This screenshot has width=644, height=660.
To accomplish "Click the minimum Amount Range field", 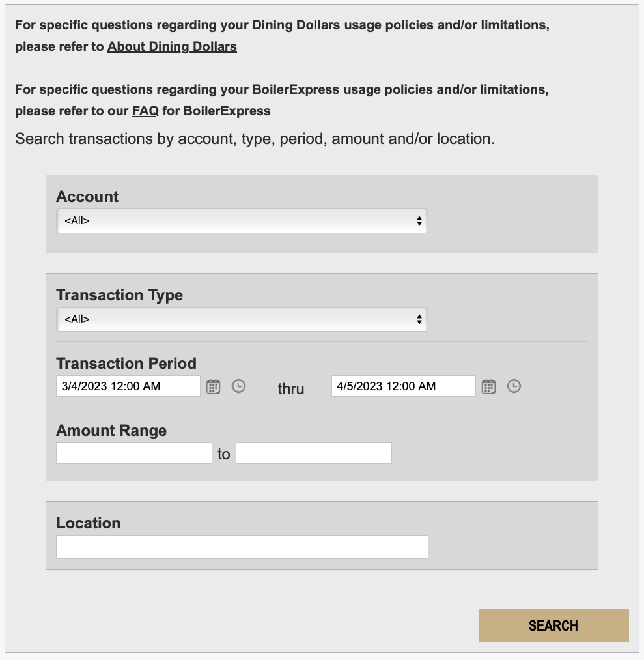I will click(x=134, y=453).
